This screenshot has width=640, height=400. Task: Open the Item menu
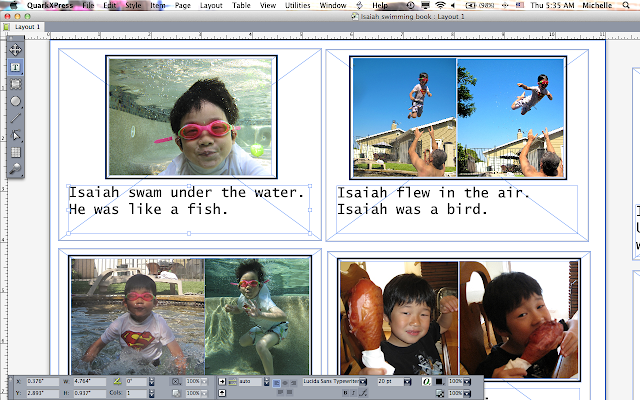tap(158, 5)
